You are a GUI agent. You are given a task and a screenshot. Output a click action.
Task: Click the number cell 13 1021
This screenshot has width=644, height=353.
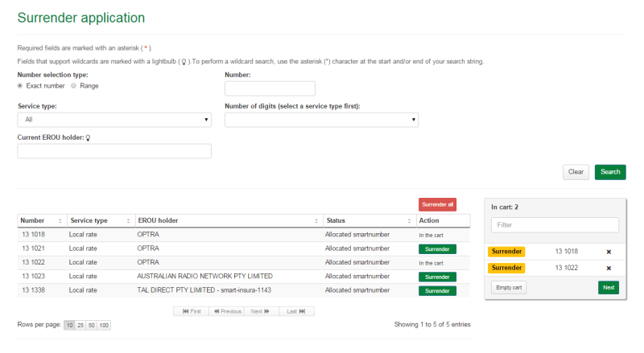click(x=33, y=248)
